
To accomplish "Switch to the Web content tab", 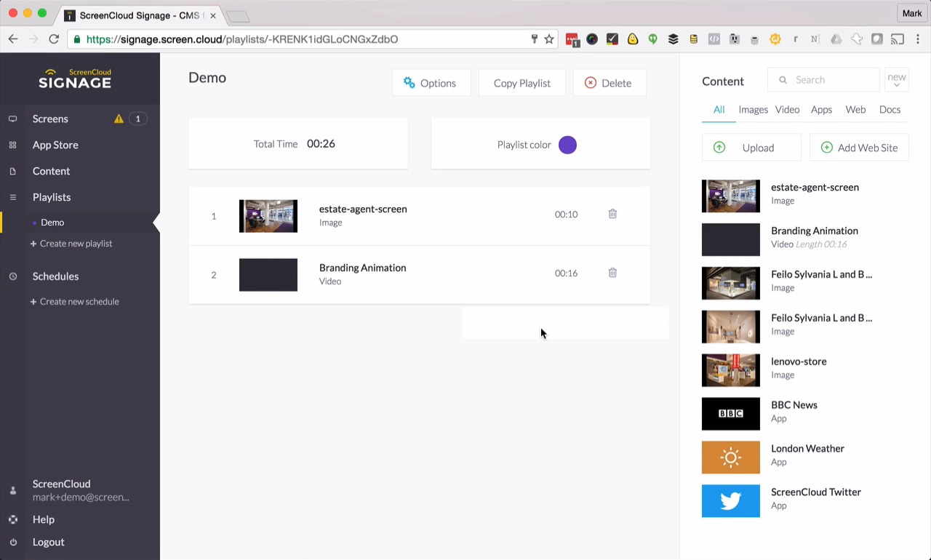I will 855,110.
